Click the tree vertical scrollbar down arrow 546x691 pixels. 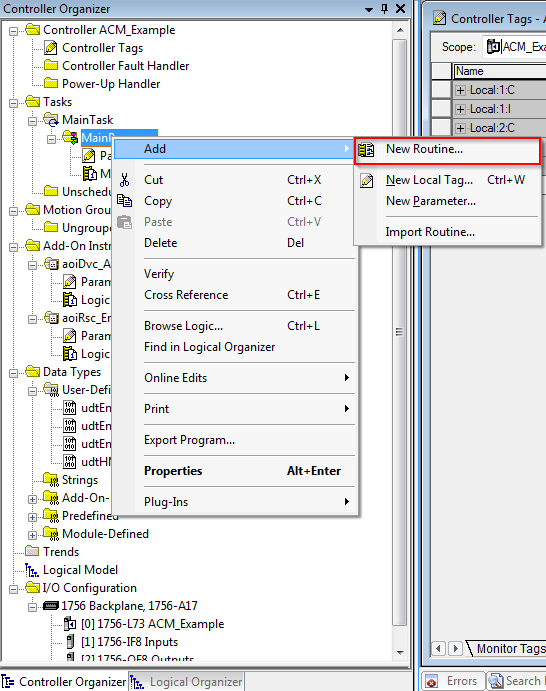coord(400,652)
